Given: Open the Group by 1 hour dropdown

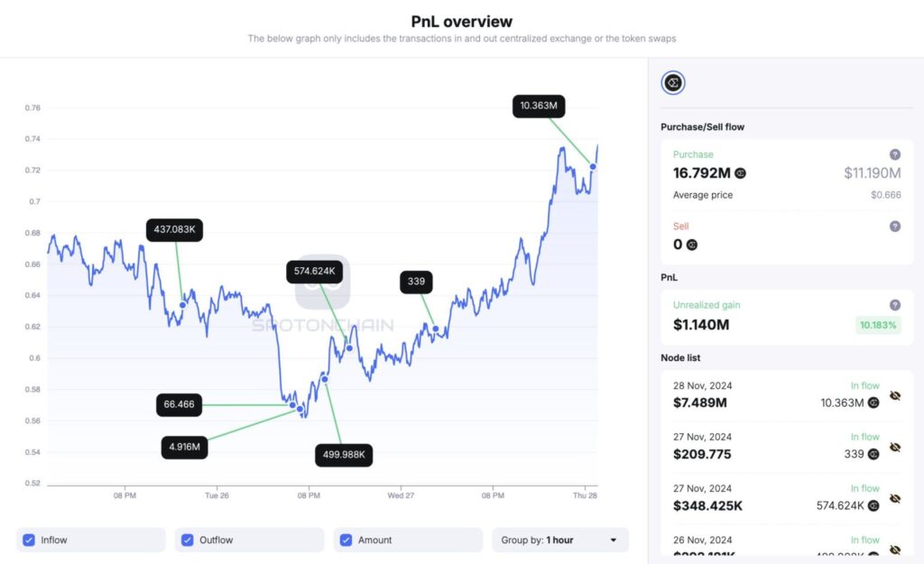Looking at the screenshot, I should pyautogui.click(x=559, y=540).
